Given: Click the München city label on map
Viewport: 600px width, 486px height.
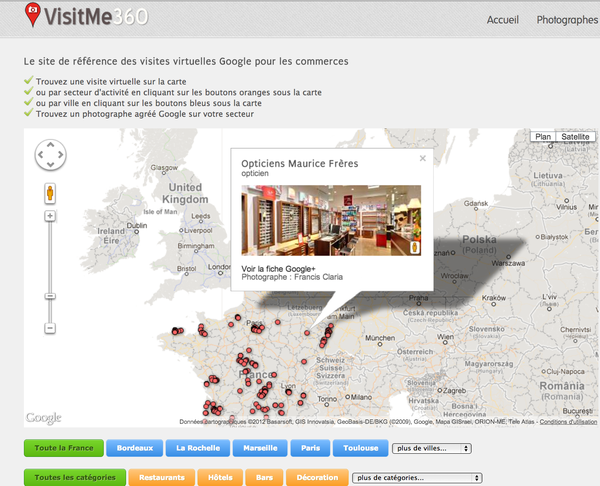Looking at the screenshot, I should (380, 338).
